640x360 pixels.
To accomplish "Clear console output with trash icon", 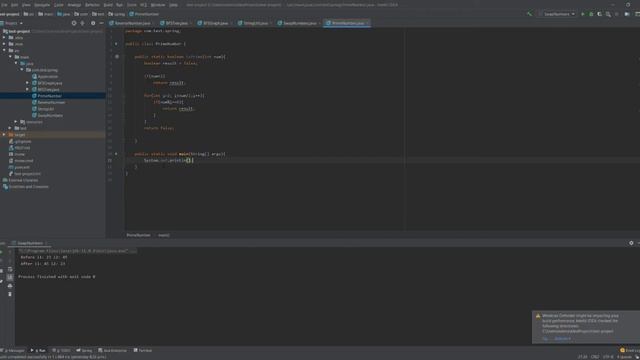I will tap(10, 294).
